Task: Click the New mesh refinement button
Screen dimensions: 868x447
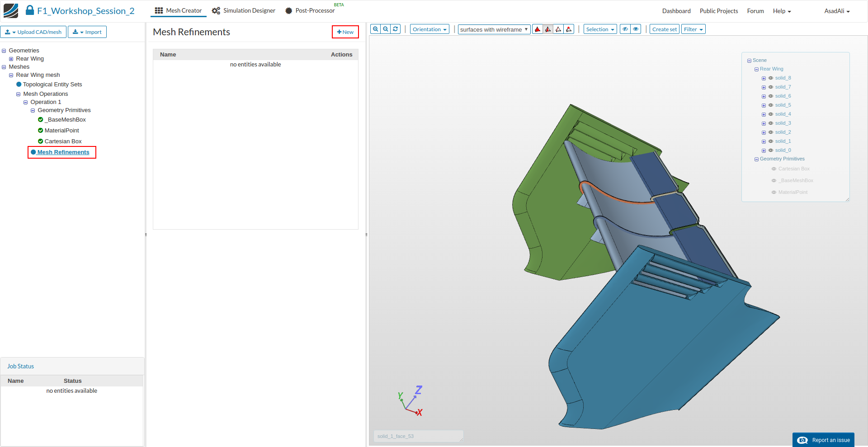Action: click(x=345, y=32)
